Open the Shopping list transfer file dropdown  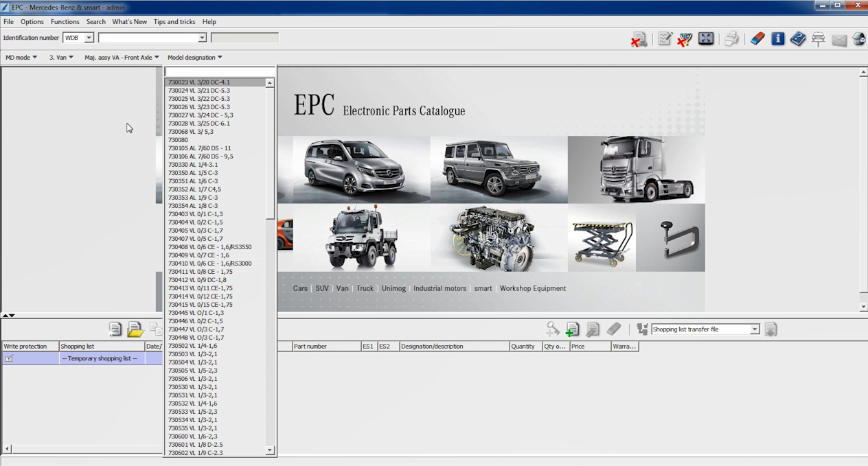point(754,329)
